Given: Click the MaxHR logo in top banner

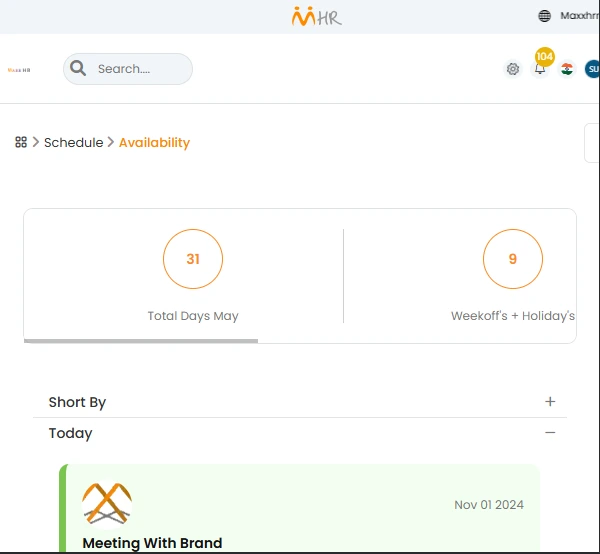Looking at the screenshot, I should (x=316, y=16).
